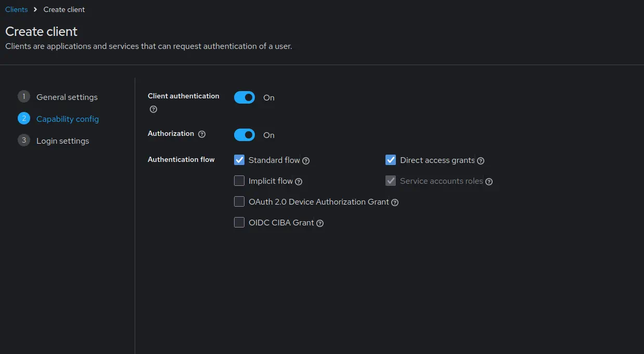This screenshot has height=354, width=644.
Task: Enable the OIDC CIBA Grant checkbox
Action: 239,223
